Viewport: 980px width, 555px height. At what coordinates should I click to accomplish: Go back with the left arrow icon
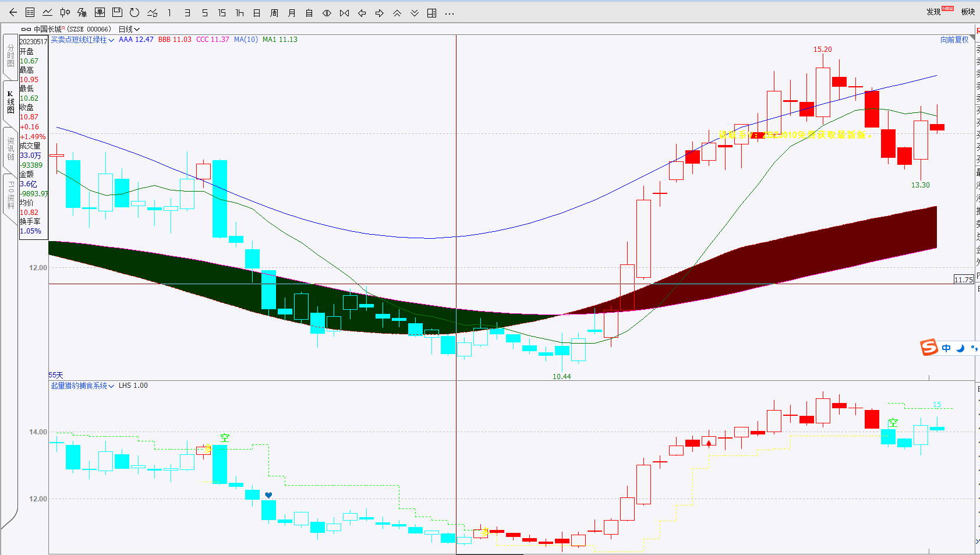coord(13,12)
